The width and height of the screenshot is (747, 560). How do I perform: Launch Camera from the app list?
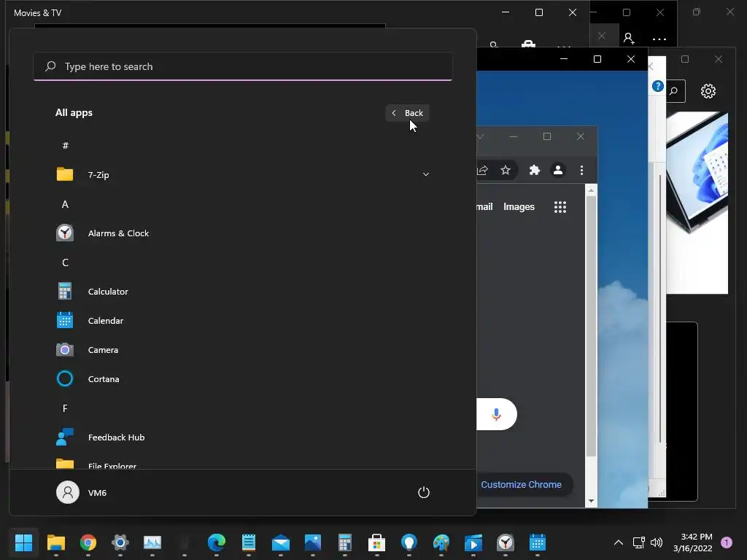pyautogui.click(x=243, y=350)
